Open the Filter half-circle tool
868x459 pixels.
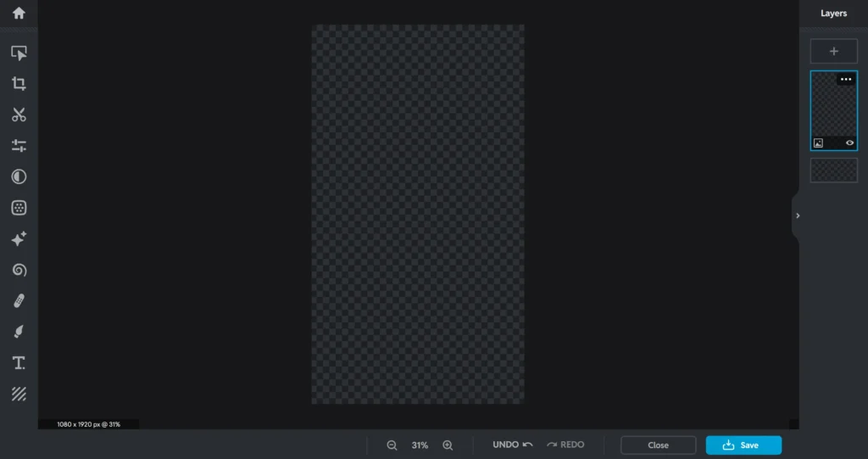click(19, 176)
